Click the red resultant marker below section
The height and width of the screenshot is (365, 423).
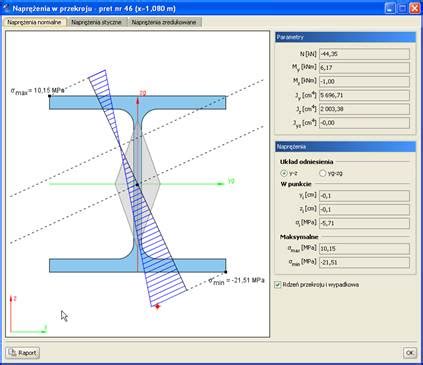coord(158,306)
